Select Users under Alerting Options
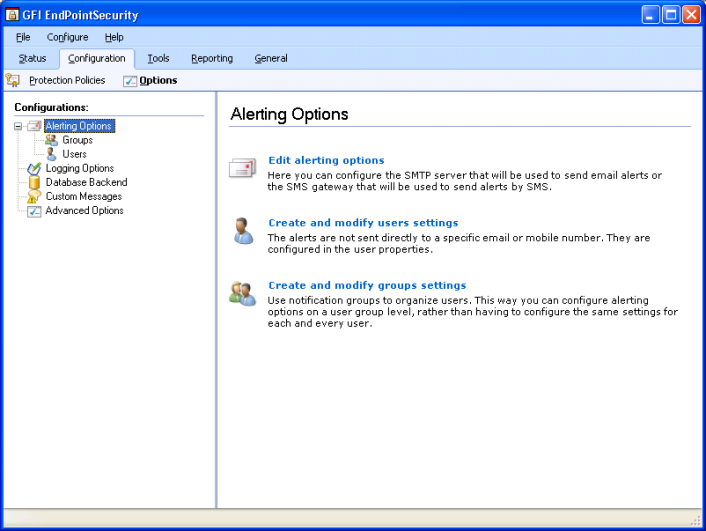This screenshot has width=706, height=531. tap(74, 154)
